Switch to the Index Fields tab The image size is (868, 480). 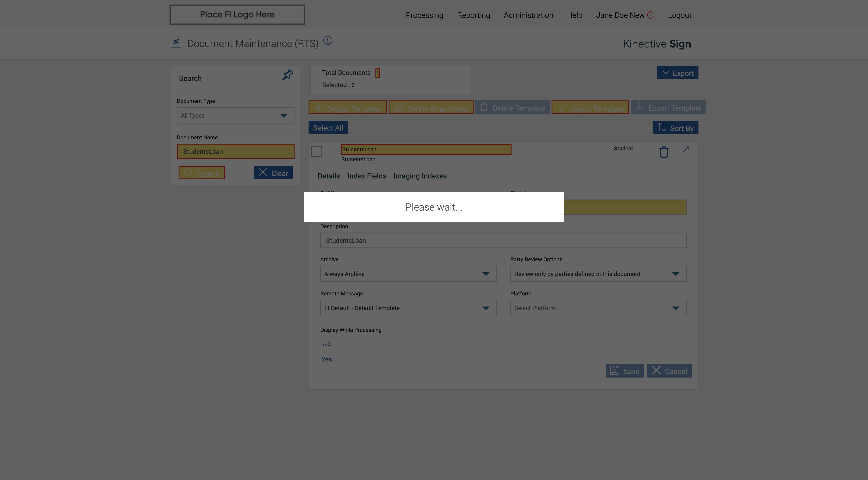coord(367,176)
